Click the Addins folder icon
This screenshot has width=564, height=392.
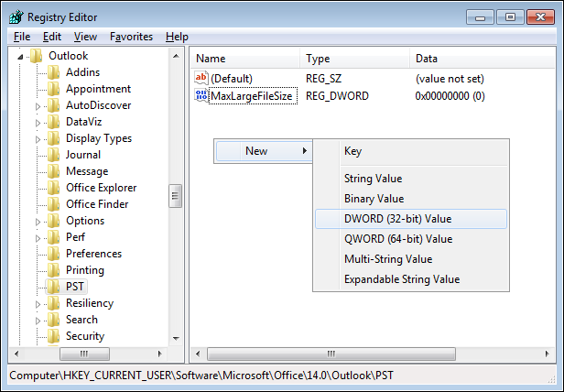click(54, 72)
